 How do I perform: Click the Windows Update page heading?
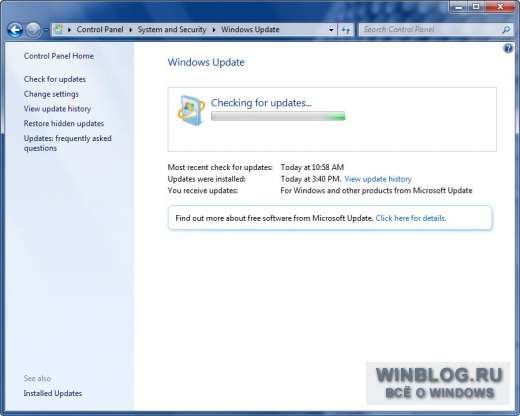point(206,62)
